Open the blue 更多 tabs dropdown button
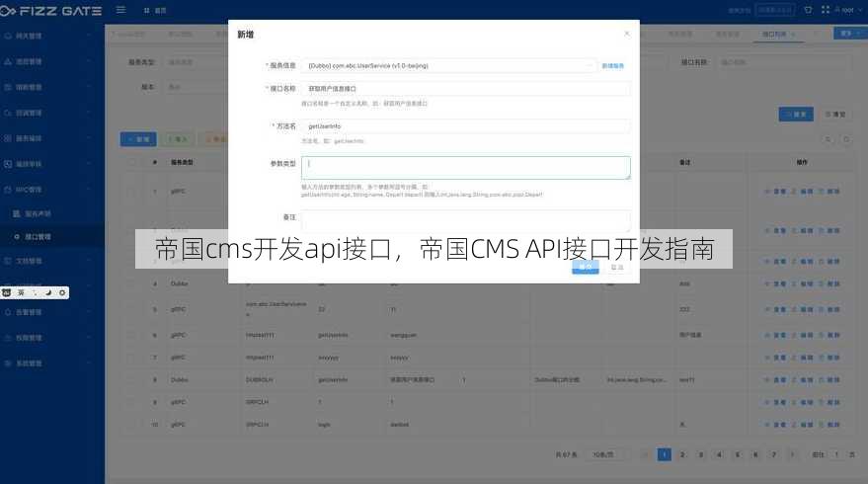The image size is (868, 484). (849, 34)
